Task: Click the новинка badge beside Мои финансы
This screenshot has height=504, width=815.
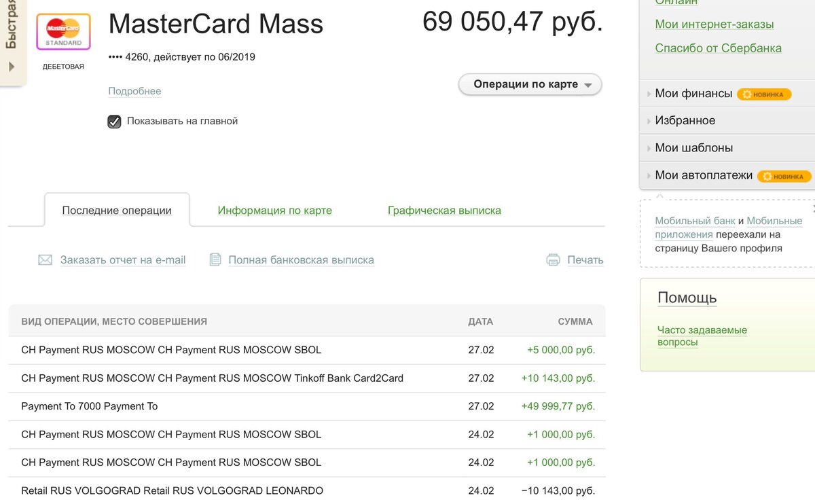Action: coord(765,94)
